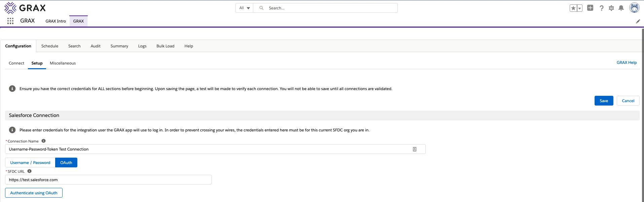Click the GRAX app name label
The height and width of the screenshot is (202, 644).
(28, 21)
